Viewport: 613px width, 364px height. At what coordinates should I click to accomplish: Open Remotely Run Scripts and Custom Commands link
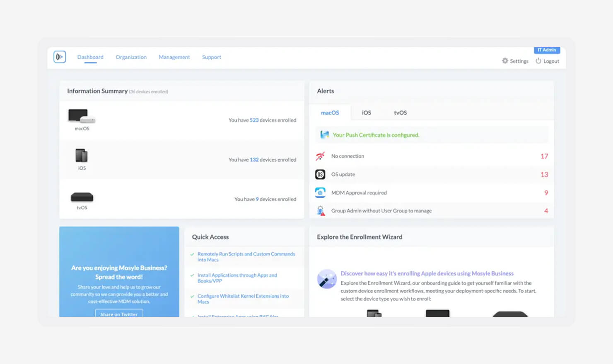tap(246, 257)
